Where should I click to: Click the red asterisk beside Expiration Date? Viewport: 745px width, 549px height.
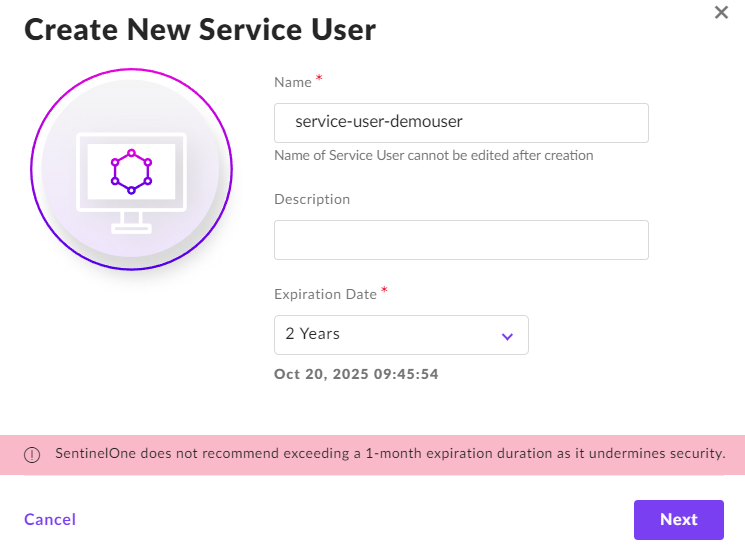(x=384, y=292)
